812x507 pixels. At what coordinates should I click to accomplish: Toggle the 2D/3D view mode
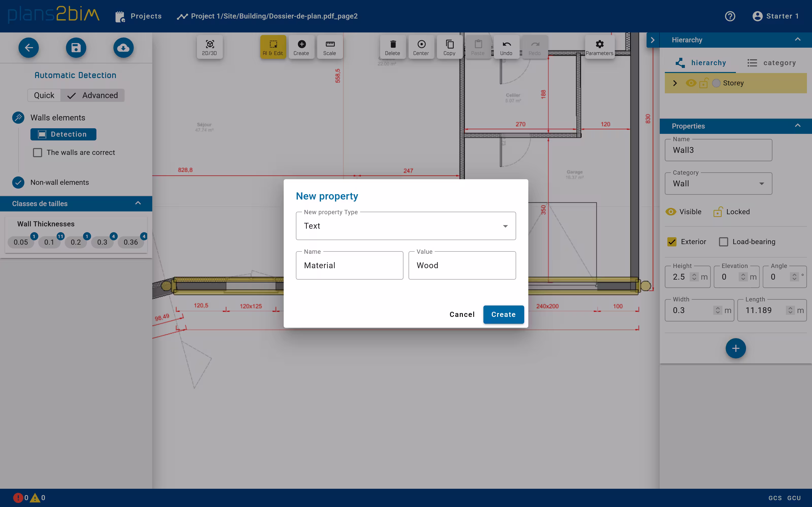(209, 47)
